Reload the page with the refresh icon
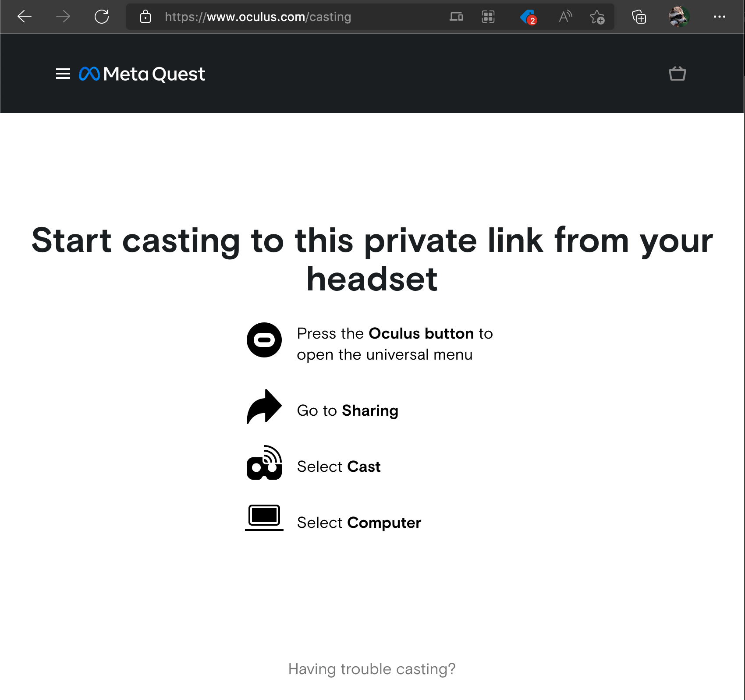 102,17
